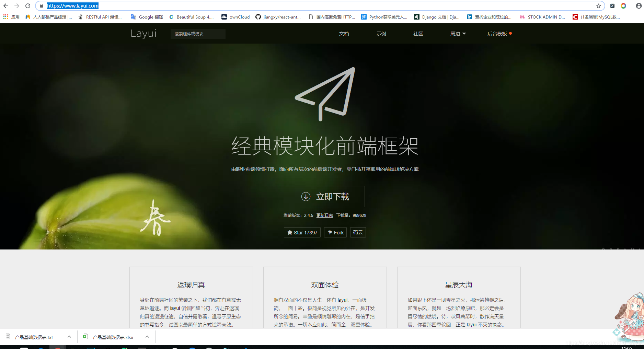Image resolution: width=644 pixels, height=349 pixels.
Task: Open the 码云 link button
Action: coord(358,232)
